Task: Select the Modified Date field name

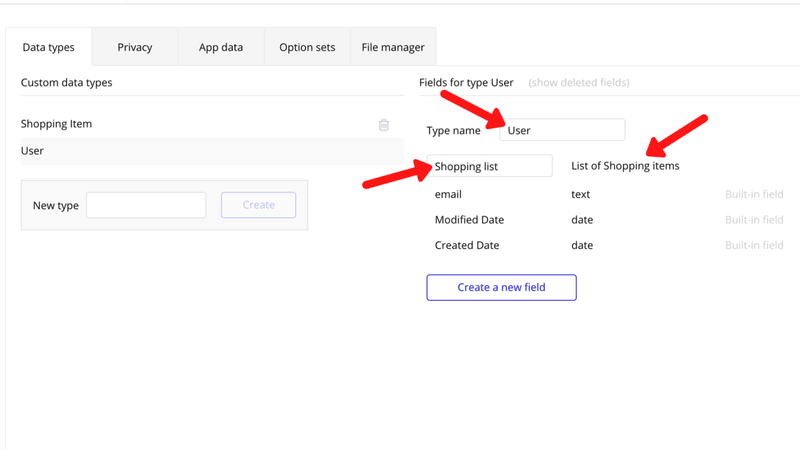Action: pyautogui.click(x=469, y=220)
